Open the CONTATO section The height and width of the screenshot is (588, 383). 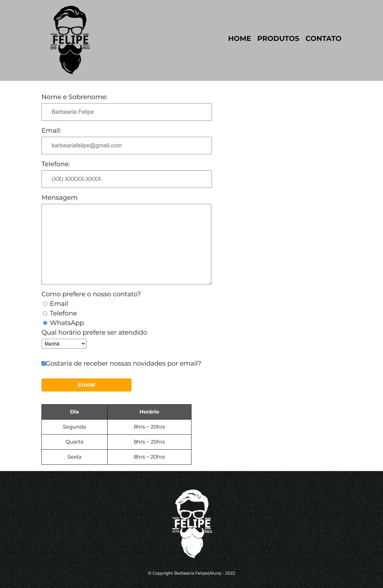[323, 39]
